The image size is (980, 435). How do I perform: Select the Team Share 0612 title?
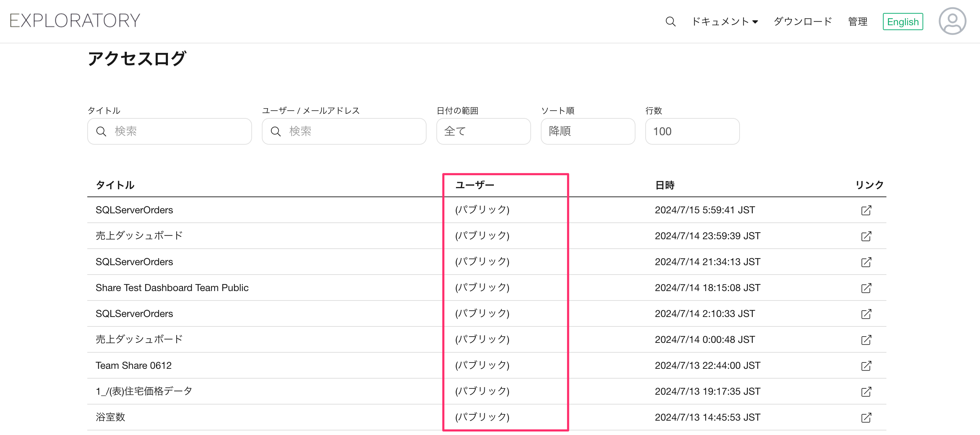(x=134, y=365)
